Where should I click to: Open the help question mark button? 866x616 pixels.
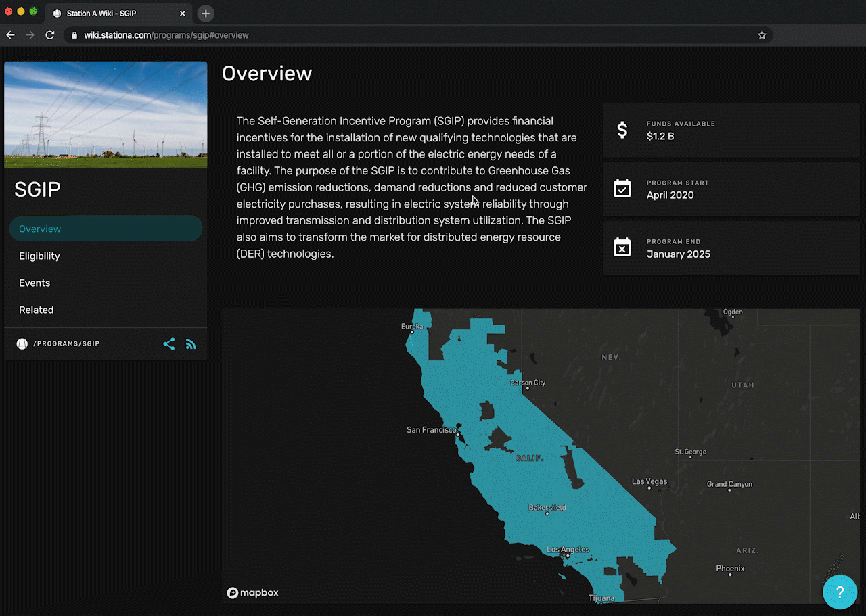pos(840,592)
